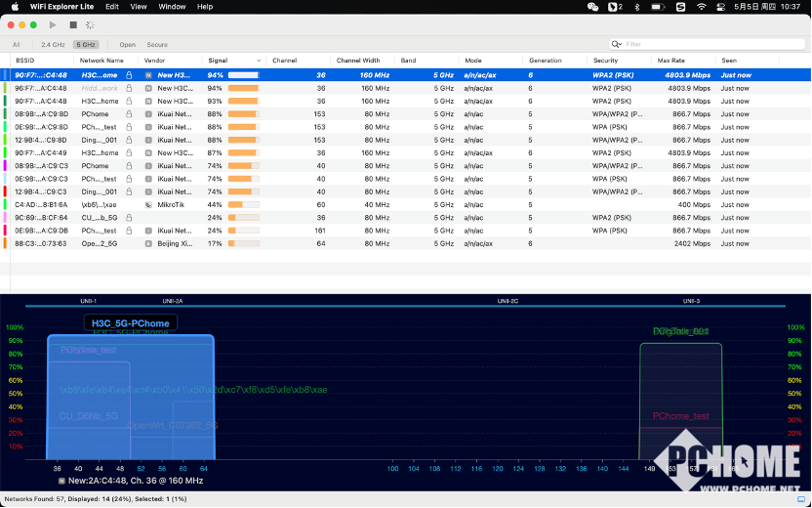Screen dimensions: 812x508
Task: Click OpenWrt_C07362_5G graph label
Action: [173, 426]
